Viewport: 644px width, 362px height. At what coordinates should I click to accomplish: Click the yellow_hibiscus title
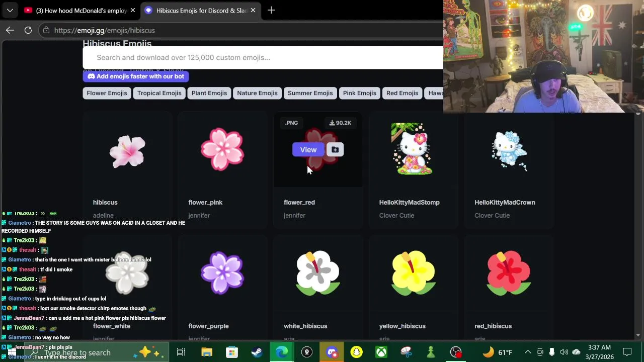click(x=402, y=326)
